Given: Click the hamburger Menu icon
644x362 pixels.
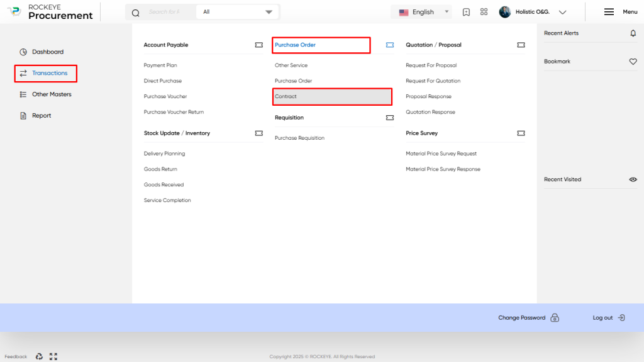Looking at the screenshot, I should coord(609,12).
